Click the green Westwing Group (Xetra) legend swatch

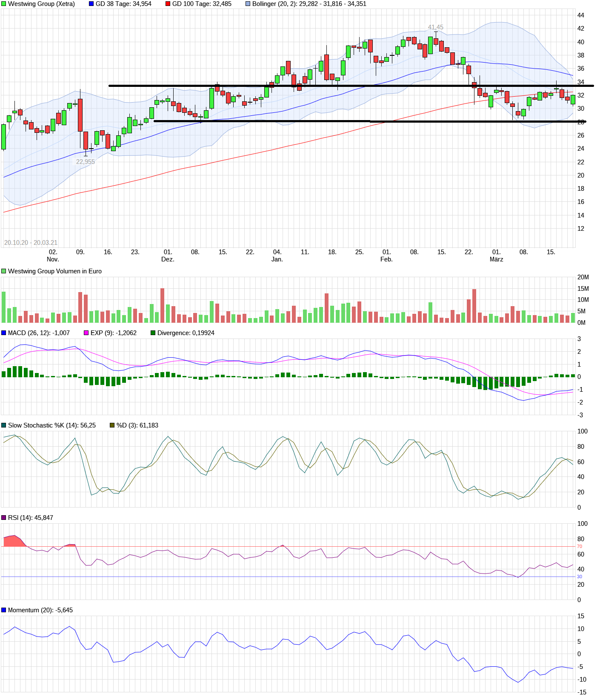click(4, 4)
